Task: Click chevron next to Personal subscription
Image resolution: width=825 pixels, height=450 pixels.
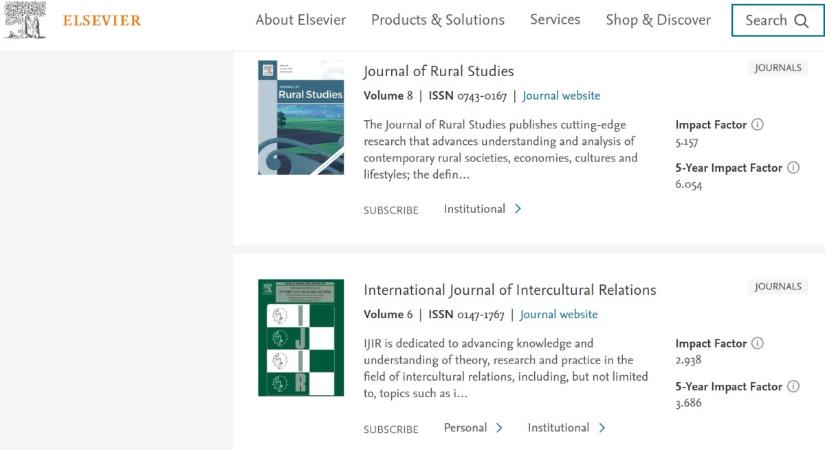Action: (x=499, y=427)
